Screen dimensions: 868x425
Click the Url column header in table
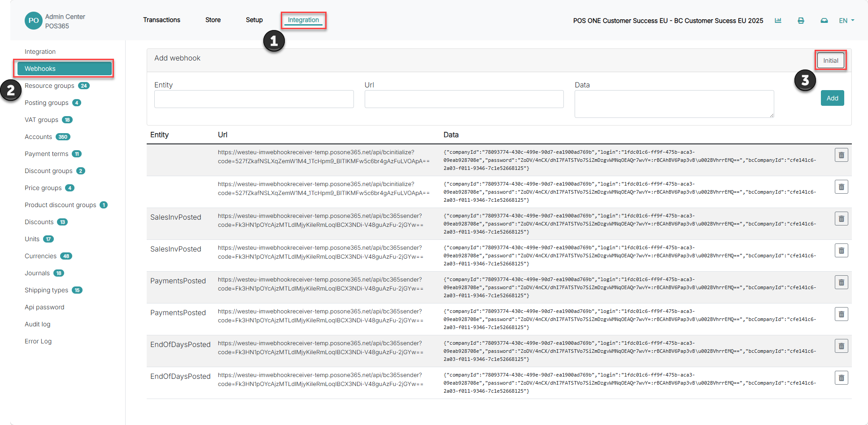pyautogui.click(x=222, y=134)
